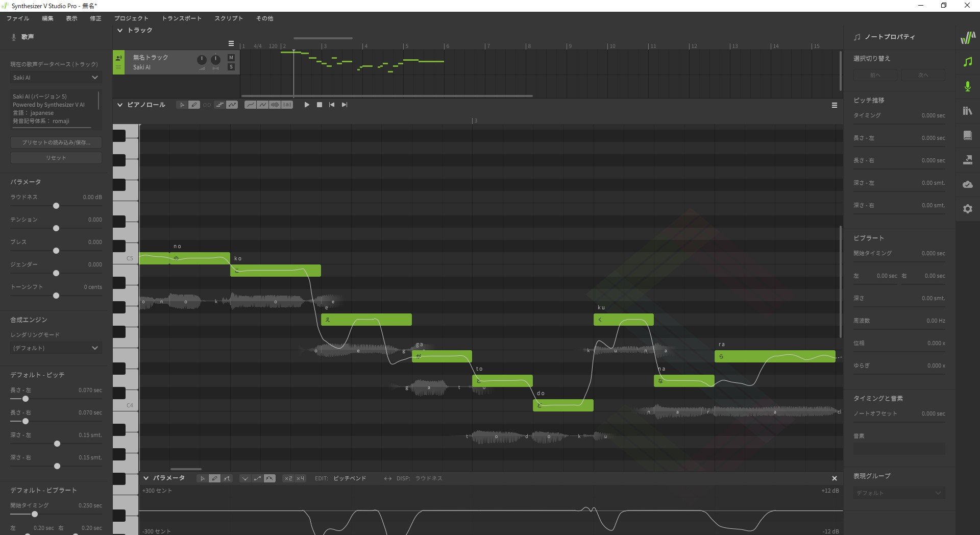Screen dimensions: 980x535
Task: Choose the arch curve shape in parameters
Action: point(269,478)
